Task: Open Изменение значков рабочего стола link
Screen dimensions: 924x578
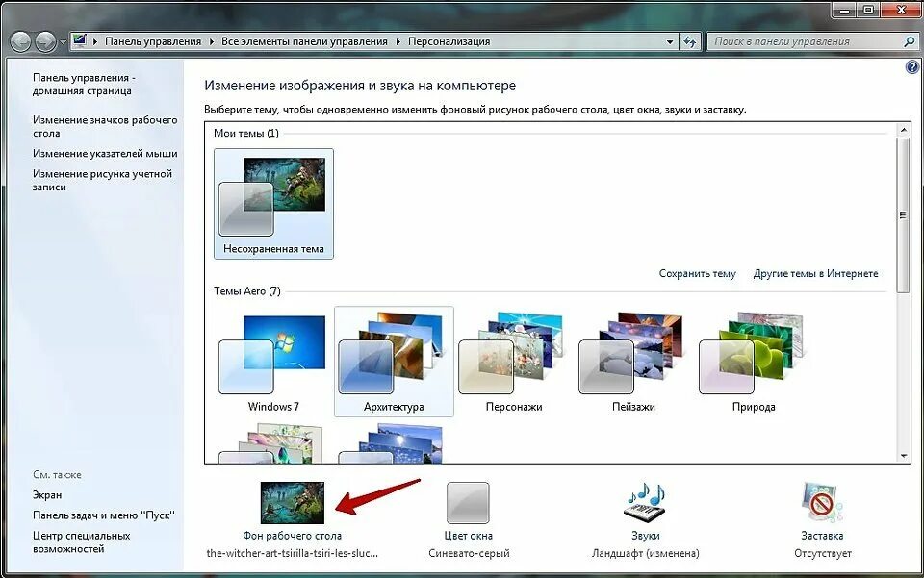Action: point(105,127)
